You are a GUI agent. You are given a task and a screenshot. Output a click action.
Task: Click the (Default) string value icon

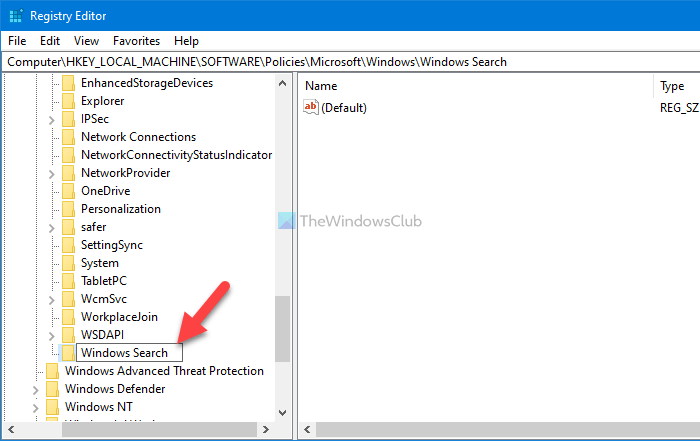[311, 108]
